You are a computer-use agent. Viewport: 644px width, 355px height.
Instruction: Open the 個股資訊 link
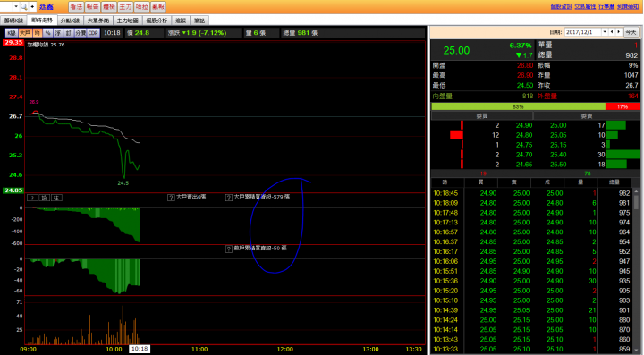(561, 6)
